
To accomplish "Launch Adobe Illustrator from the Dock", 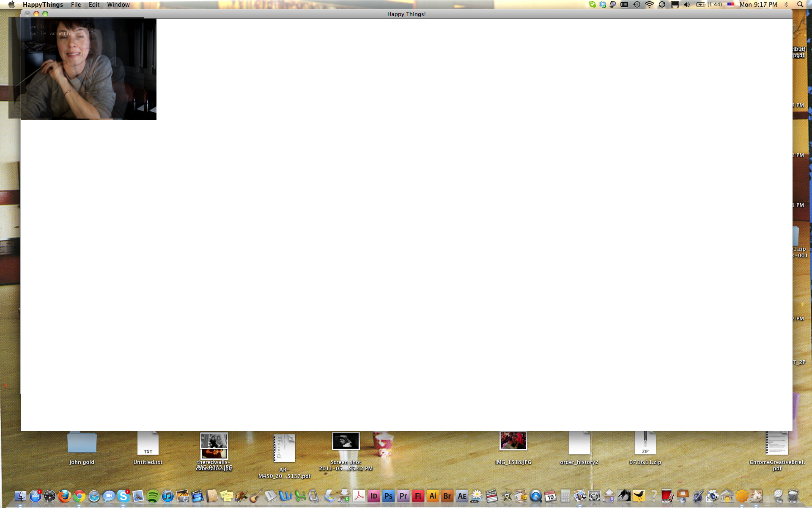I will coord(433,496).
